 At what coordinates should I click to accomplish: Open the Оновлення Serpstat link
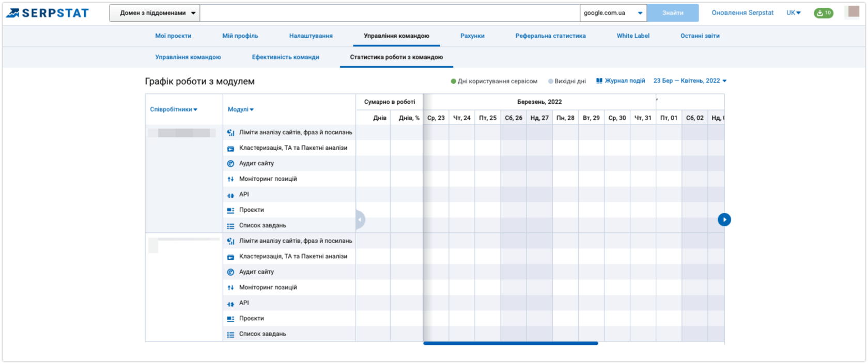(x=742, y=13)
